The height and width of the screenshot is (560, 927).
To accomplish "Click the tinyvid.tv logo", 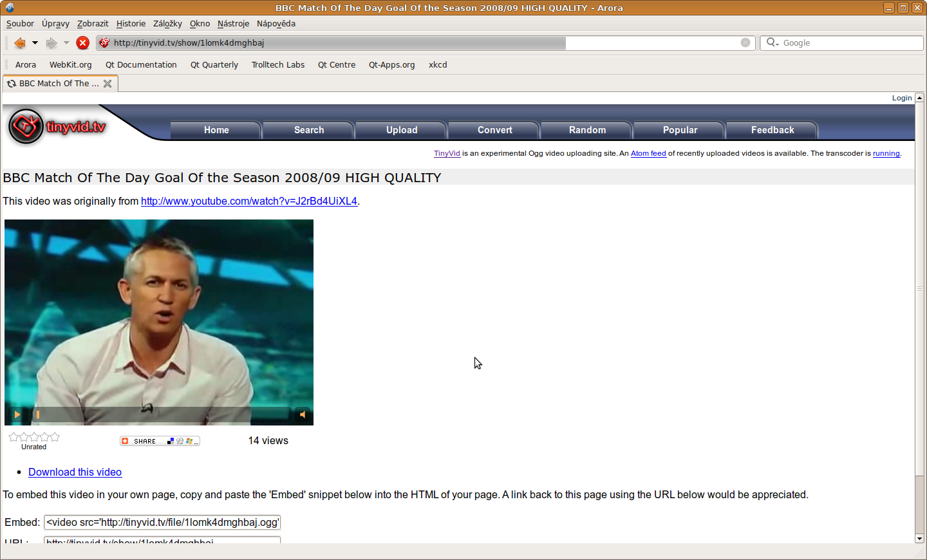I will [57, 126].
